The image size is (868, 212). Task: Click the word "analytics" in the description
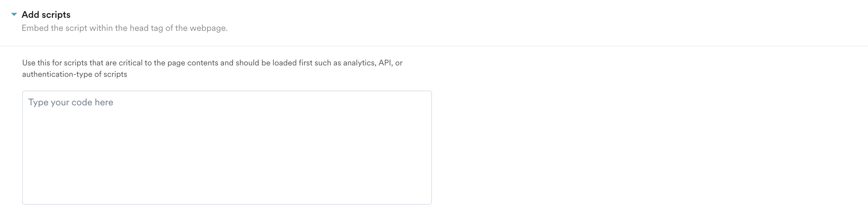[358, 63]
